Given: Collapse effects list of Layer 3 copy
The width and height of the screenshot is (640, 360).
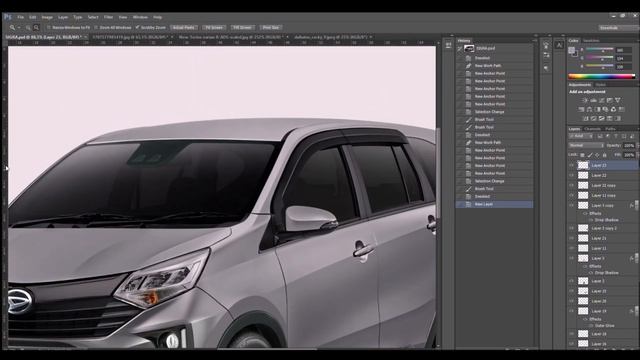Looking at the screenshot, I should tap(636, 205).
